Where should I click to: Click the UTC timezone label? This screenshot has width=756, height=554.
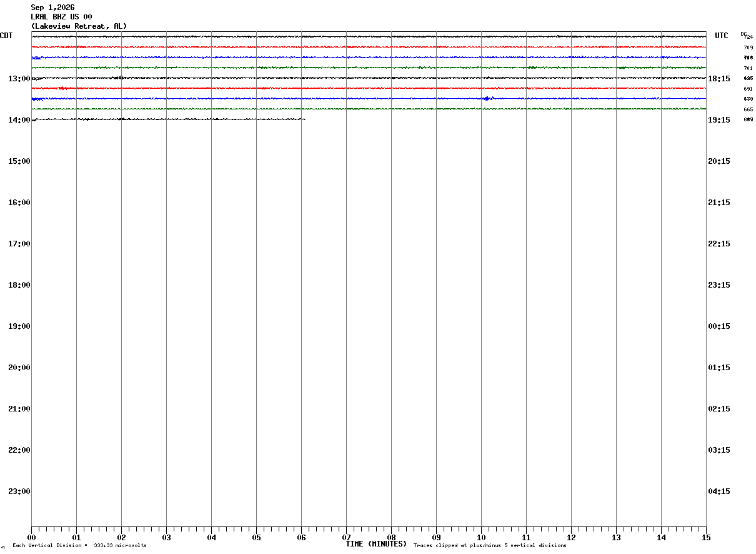point(722,36)
